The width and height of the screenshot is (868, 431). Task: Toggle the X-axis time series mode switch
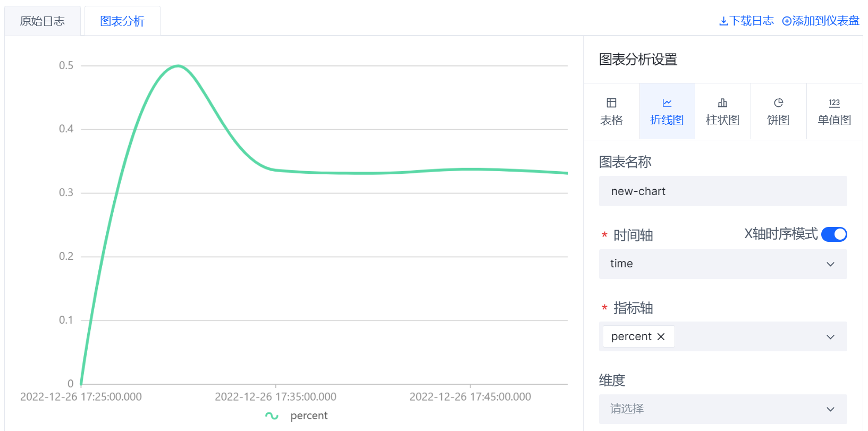pos(833,234)
